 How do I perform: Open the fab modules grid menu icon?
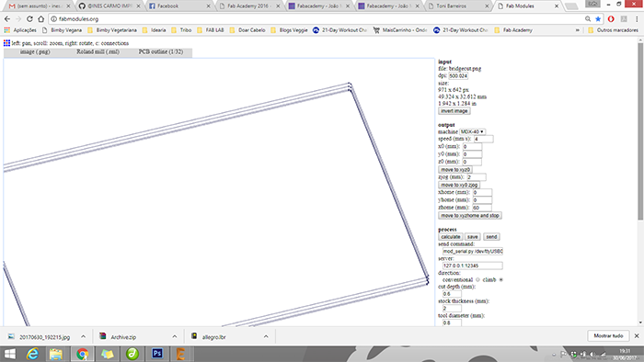coord(6,43)
